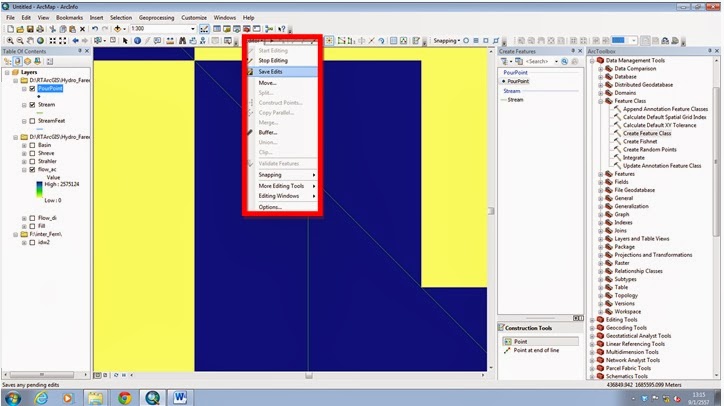The height and width of the screenshot is (406, 724).
Task: Click the flow_ac color ramp legend
Action: (x=39, y=190)
